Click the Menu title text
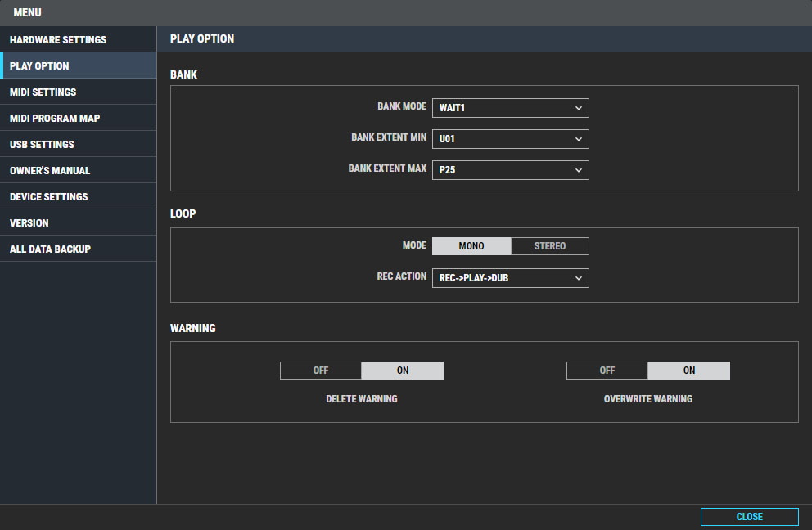Viewport: 812px width, 530px height. [27, 12]
